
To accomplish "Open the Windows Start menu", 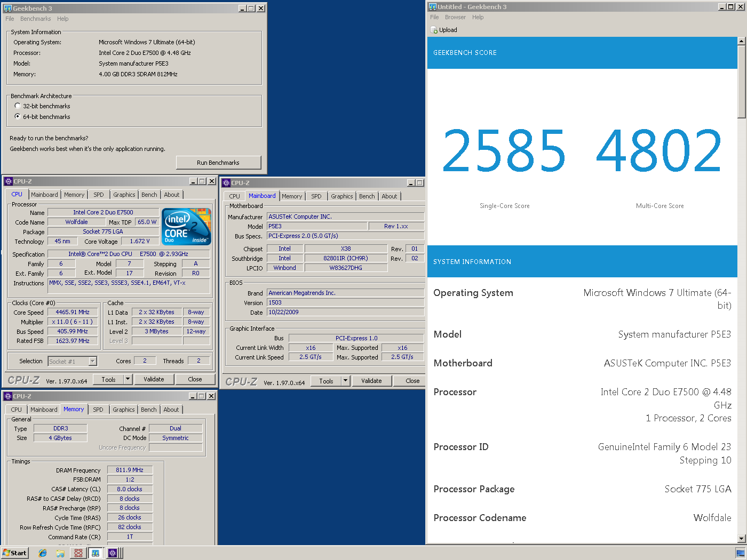I will [14, 553].
